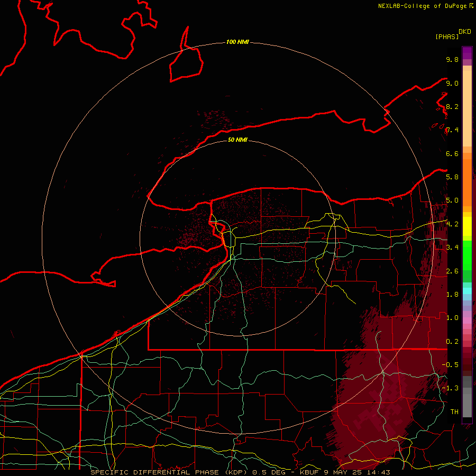Click the 5.8 scale value
This screenshot has height=476, width=476.
click(x=452, y=177)
